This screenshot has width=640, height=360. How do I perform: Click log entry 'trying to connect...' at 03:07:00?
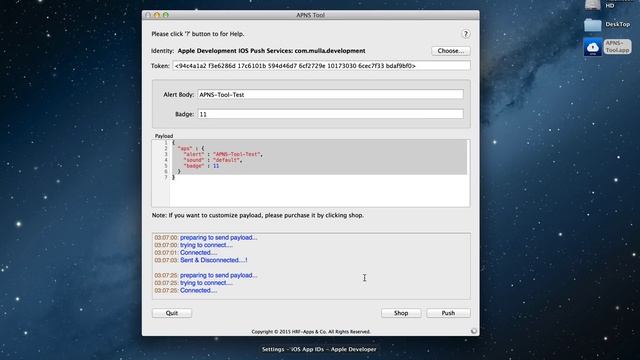[x=206, y=245]
